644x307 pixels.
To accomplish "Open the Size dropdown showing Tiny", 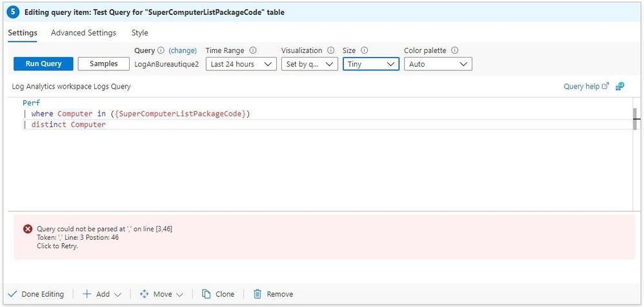I will (x=371, y=64).
